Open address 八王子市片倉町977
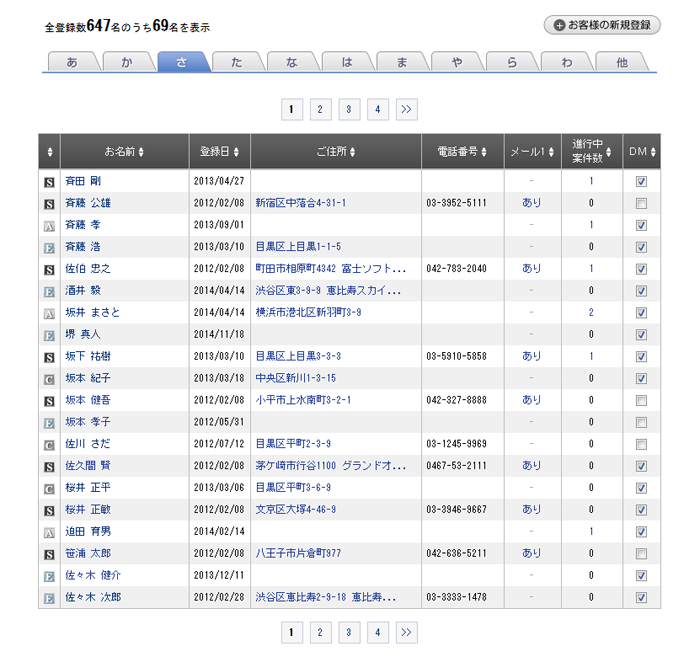The image size is (700, 657). [298, 553]
